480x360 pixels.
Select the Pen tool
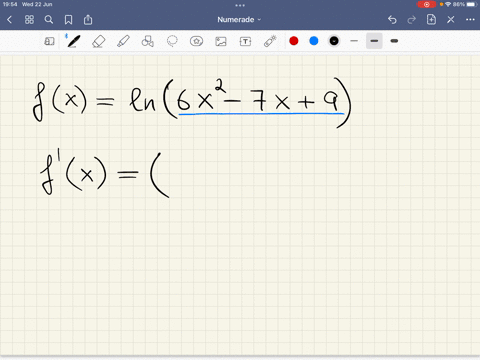coord(73,41)
